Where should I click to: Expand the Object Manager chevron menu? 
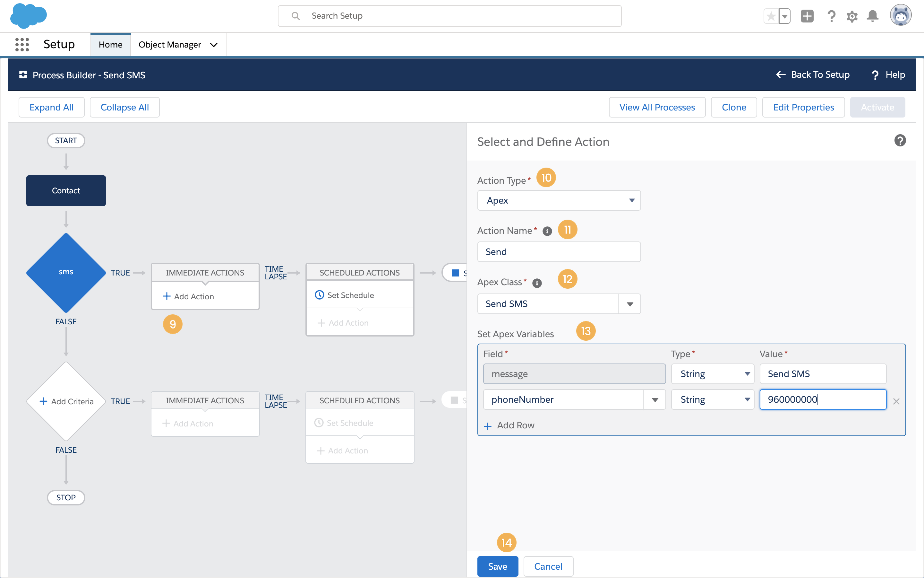(x=214, y=45)
